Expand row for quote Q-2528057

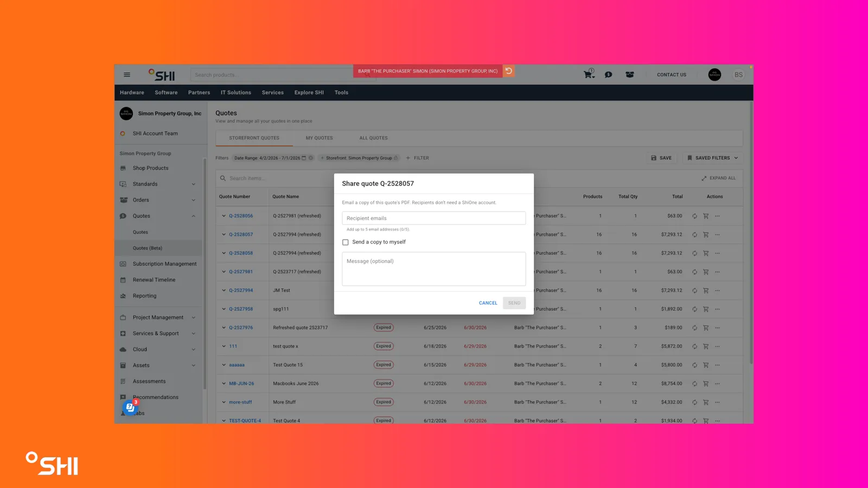click(x=224, y=234)
